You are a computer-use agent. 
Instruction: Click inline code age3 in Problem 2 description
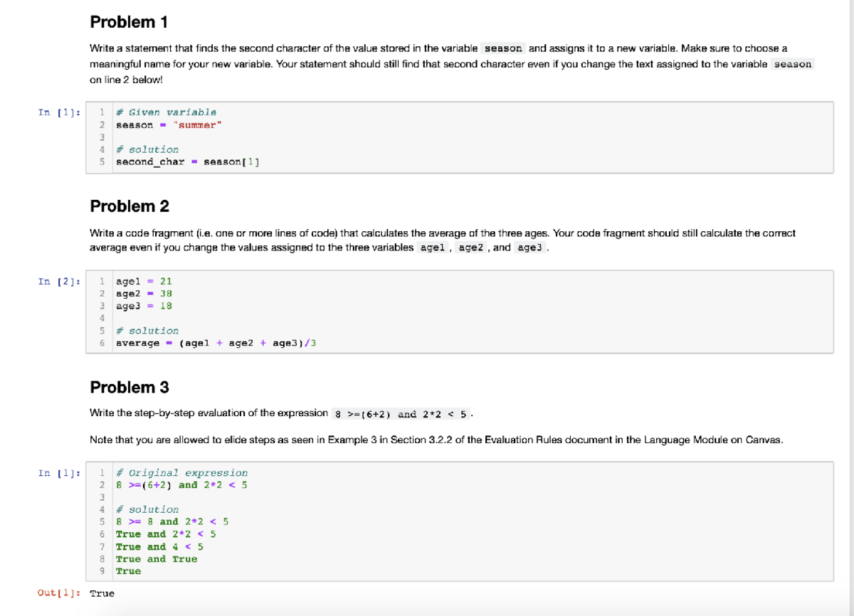(x=530, y=248)
